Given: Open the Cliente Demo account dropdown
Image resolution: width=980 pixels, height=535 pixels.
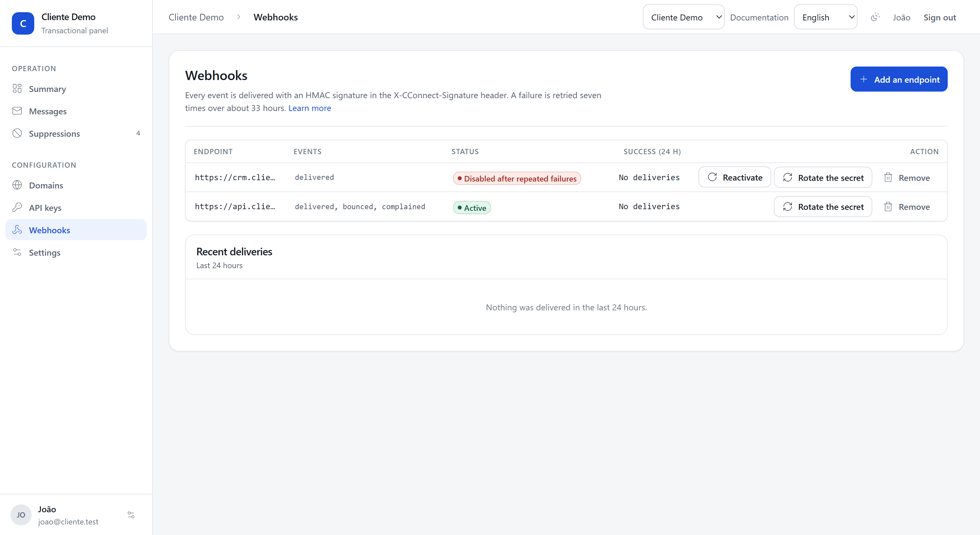Looking at the screenshot, I should coord(684,17).
